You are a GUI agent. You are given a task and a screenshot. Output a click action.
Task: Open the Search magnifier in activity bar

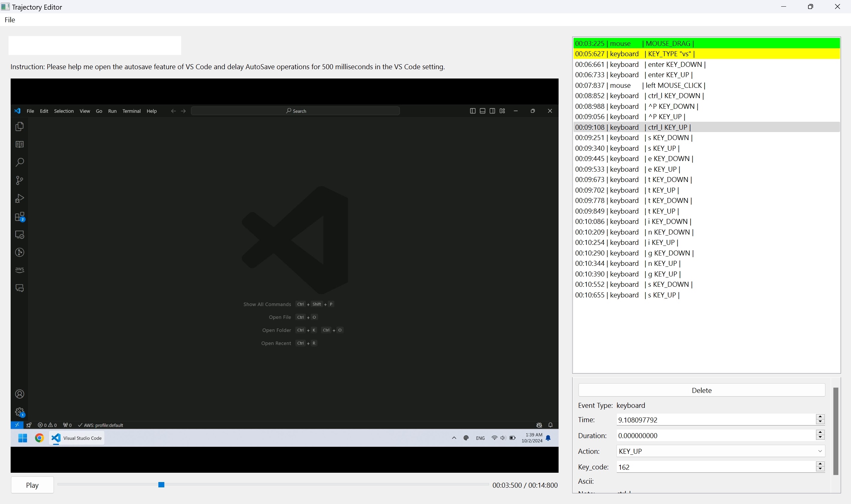tap(20, 162)
